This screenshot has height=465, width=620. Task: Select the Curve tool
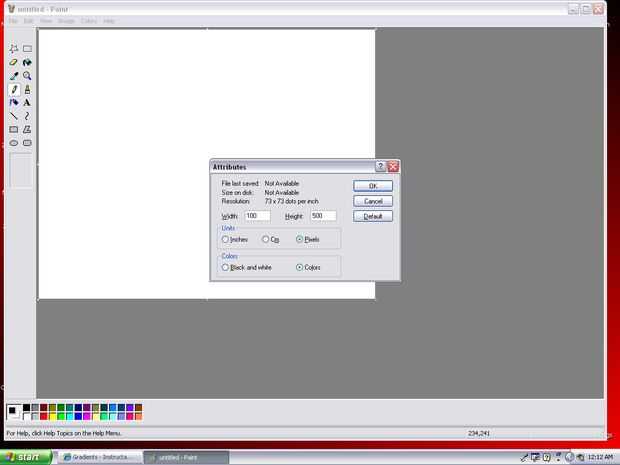point(27,116)
